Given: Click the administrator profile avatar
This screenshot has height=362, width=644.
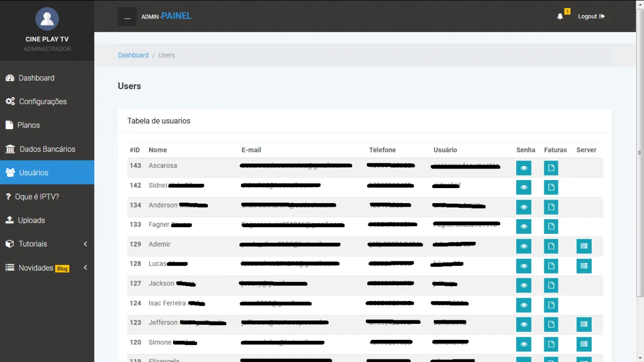Looking at the screenshot, I should tap(47, 19).
